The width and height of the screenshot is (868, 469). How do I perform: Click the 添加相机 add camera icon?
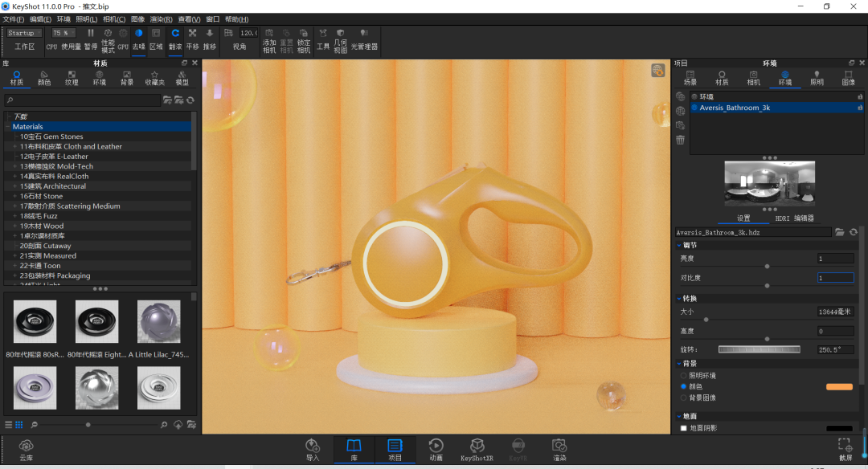click(x=269, y=41)
